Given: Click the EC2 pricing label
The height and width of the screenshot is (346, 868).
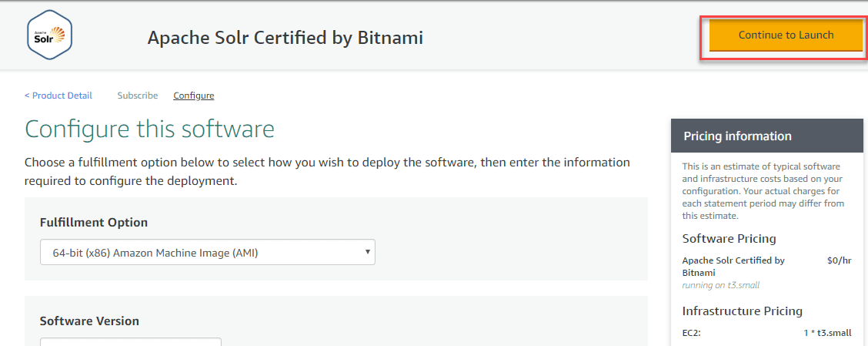Looking at the screenshot, I should [692, 333].
